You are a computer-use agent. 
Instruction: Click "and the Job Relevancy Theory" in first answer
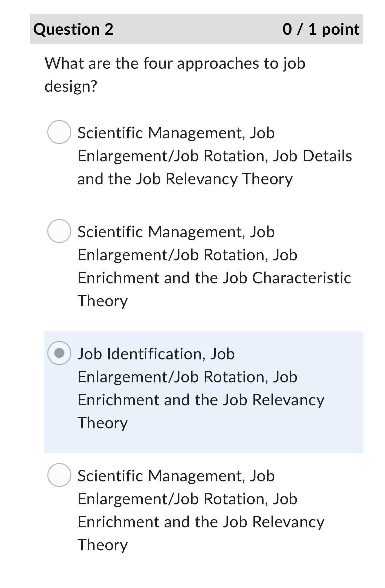[185, 179]
